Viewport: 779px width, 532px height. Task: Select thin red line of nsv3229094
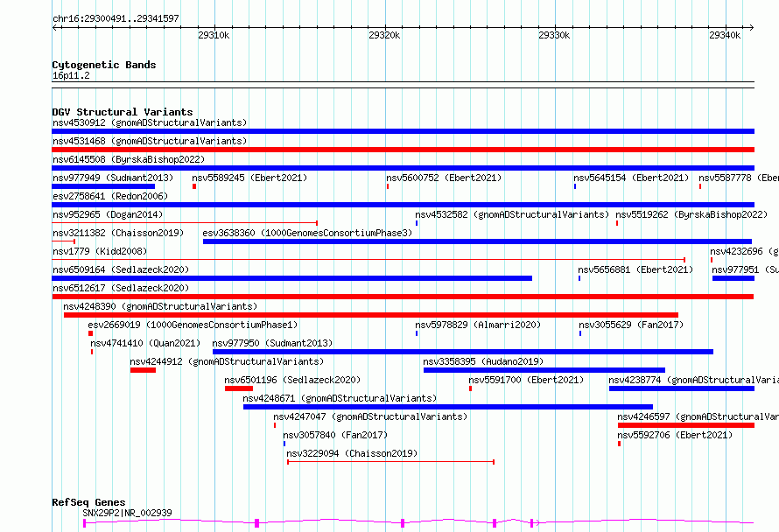(x=391, y=462)
